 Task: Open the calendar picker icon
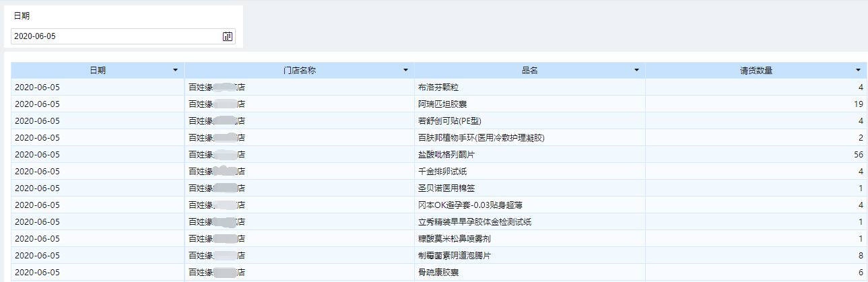point(228,36)
